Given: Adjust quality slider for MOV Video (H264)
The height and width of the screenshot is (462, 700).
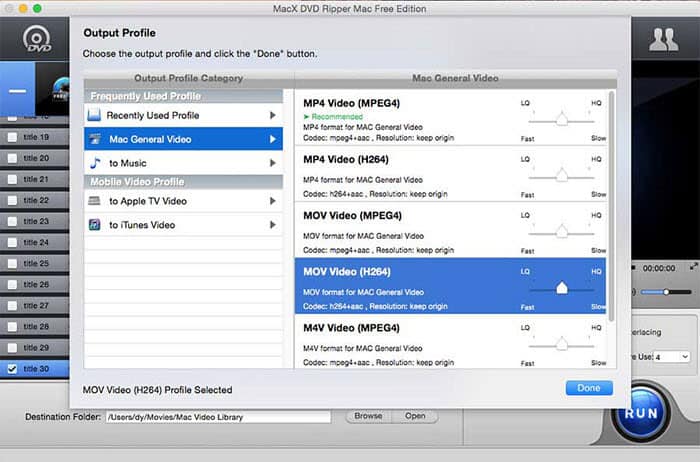Looking at the screenshot, I should pyautogui.click(x=562, y=288).
